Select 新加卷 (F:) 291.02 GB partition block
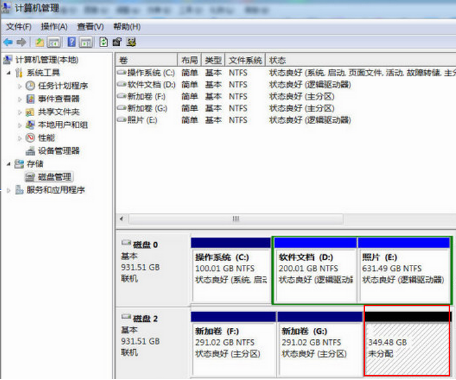 [233, 343]
